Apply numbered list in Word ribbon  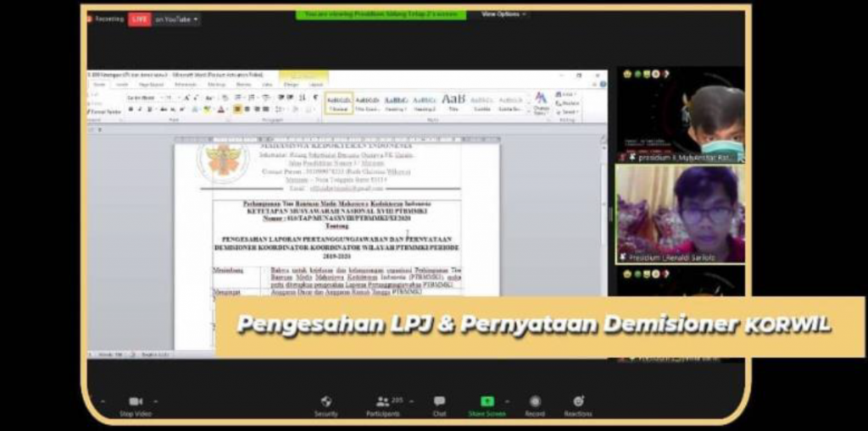(251, 97)
